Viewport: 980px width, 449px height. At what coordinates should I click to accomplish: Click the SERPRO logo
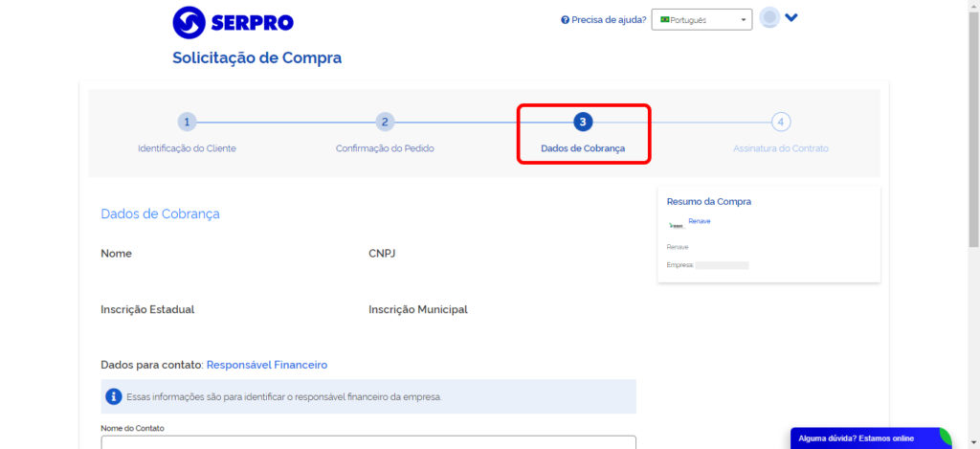233,23
